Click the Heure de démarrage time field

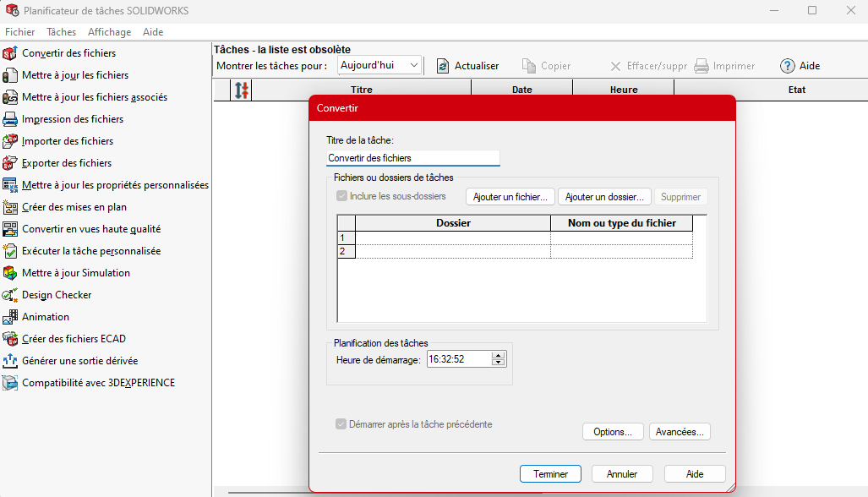[x=460, y=359]
